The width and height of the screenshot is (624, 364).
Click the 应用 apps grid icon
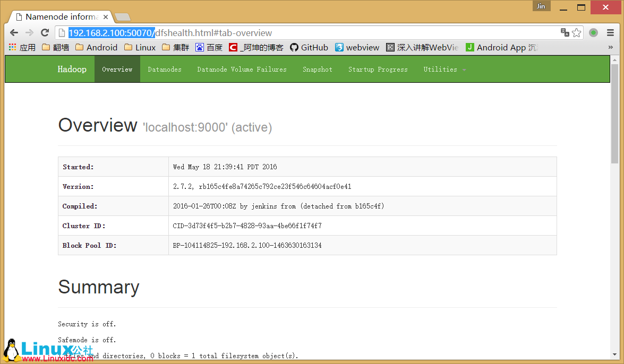pyautogui.click(x=13, y=47)
